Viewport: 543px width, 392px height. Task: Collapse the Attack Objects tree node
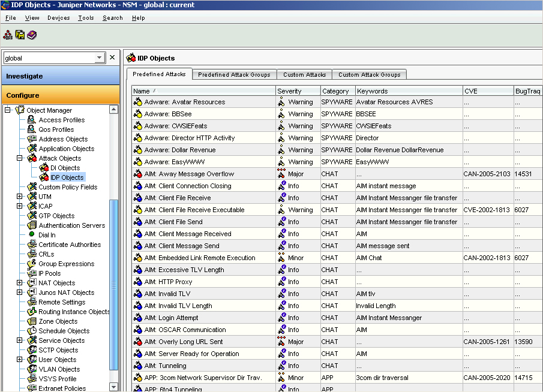20,158
